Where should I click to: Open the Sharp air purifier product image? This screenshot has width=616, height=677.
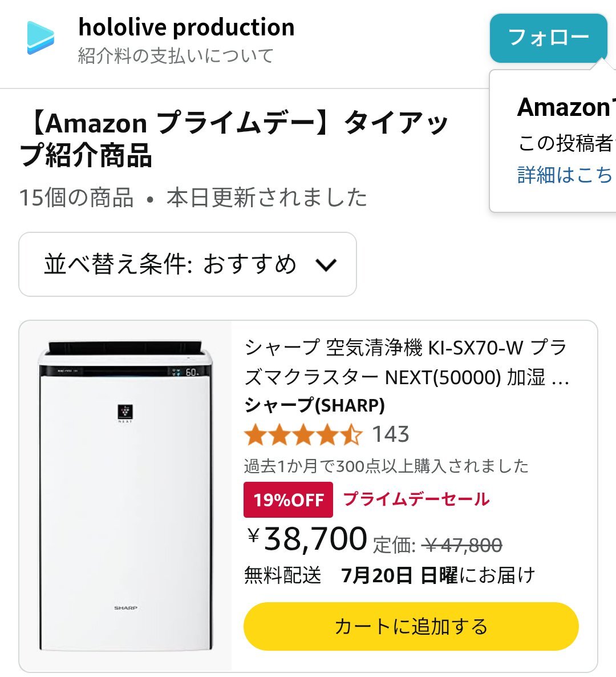point(125,496)
